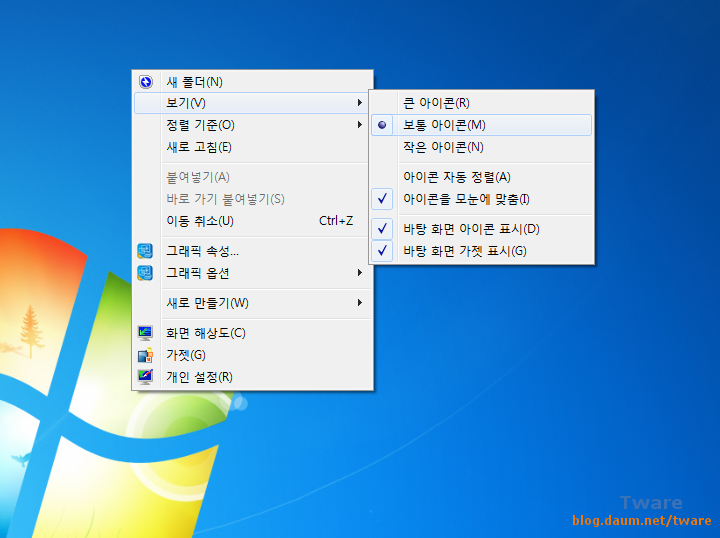Click 이동 취소(U) to undo move

coord(253,221)
